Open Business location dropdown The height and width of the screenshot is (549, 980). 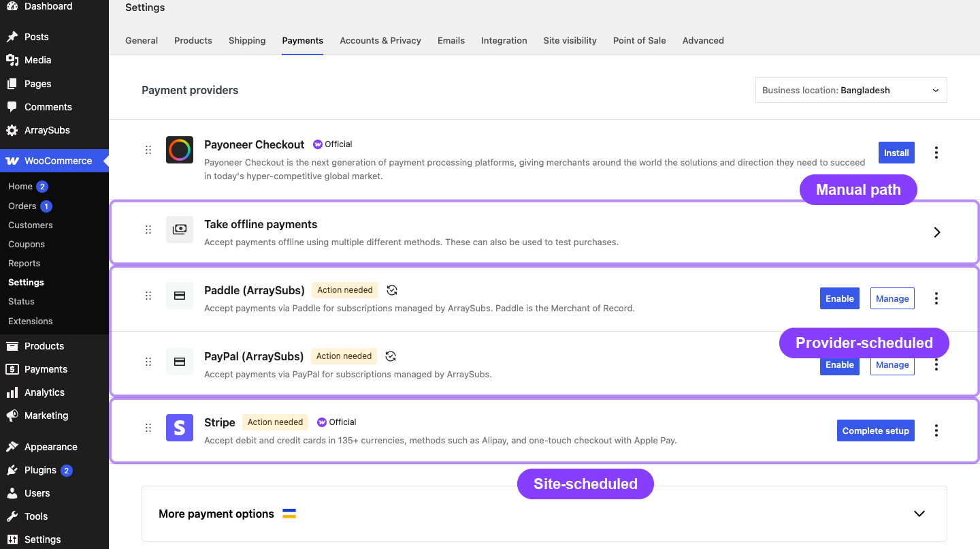pos(851,90)
